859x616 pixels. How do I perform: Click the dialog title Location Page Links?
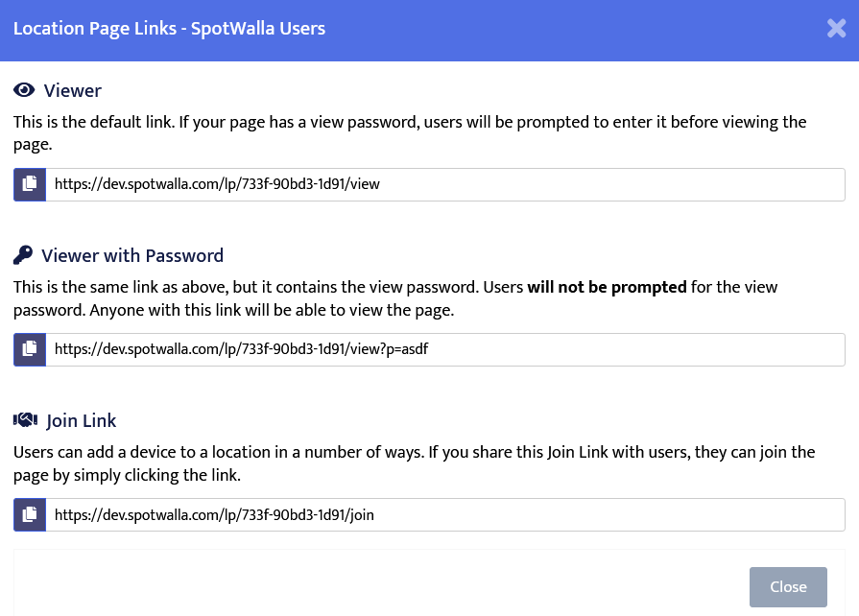[x=169, y=29]
